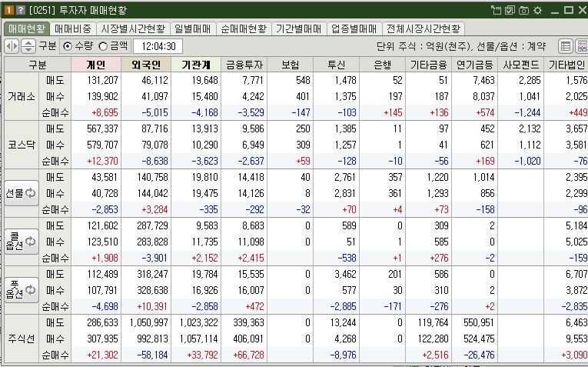Click the 선물 외국인 매도 value 140,758
Viewport: 588px width, 367px height.
152,177
